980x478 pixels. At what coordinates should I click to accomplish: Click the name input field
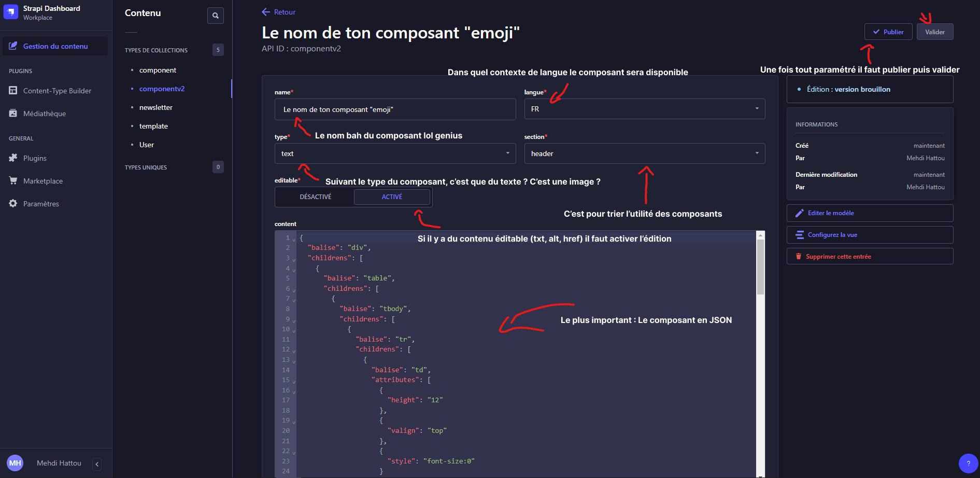pyautogui.click(x=395, y=109)
